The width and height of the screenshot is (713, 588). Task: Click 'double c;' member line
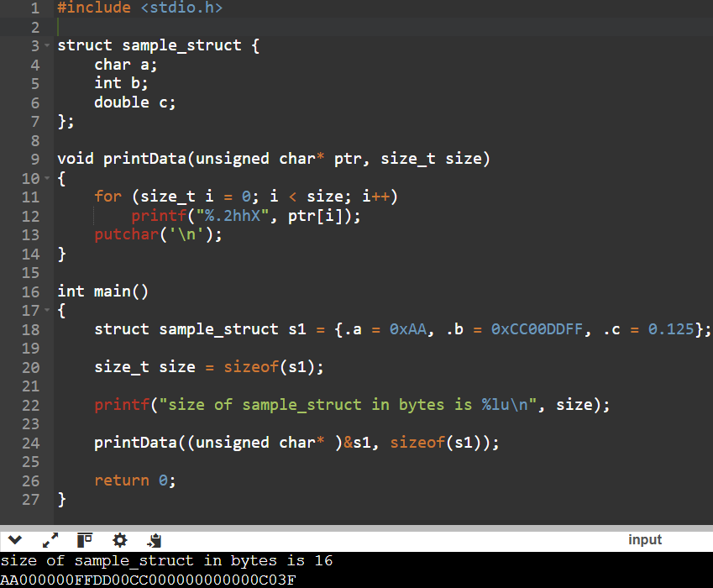point(135,102)
